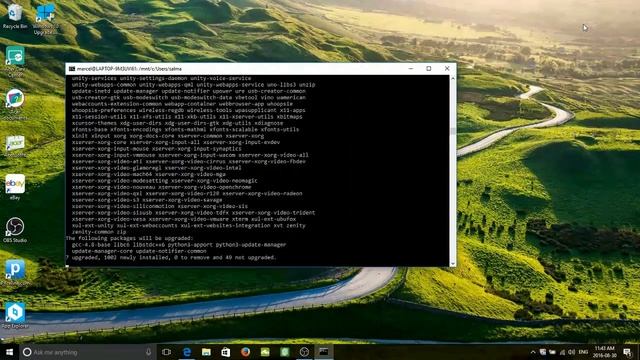The image size is (640, 360).
Task: Click the Cortana microphone icon
Action: tap(148, 352)
